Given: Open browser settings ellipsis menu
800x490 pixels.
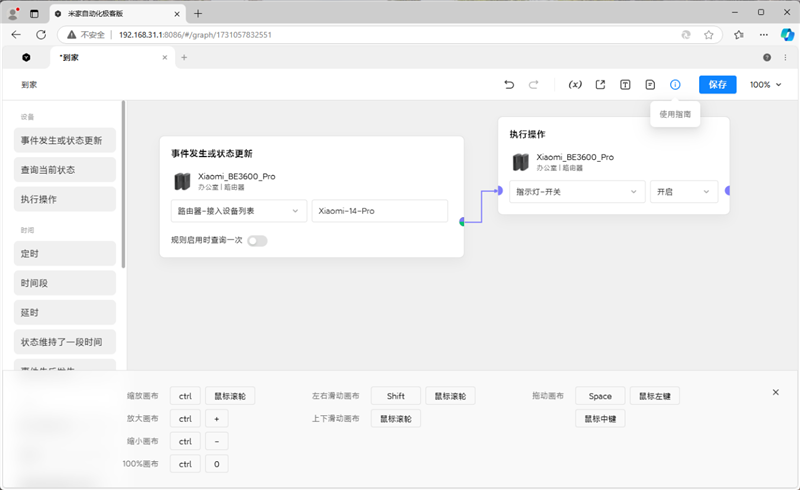Looking at the screenshot, I should click(x=763, y=35).
